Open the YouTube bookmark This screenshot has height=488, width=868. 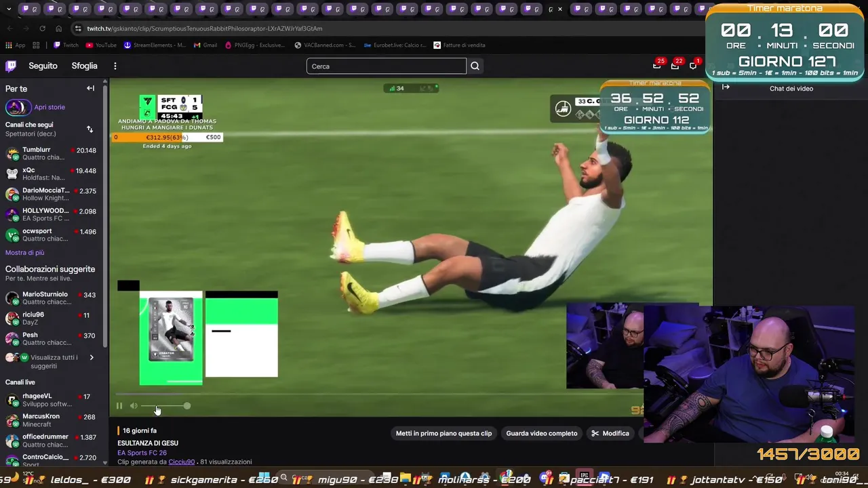coord(102,45)
